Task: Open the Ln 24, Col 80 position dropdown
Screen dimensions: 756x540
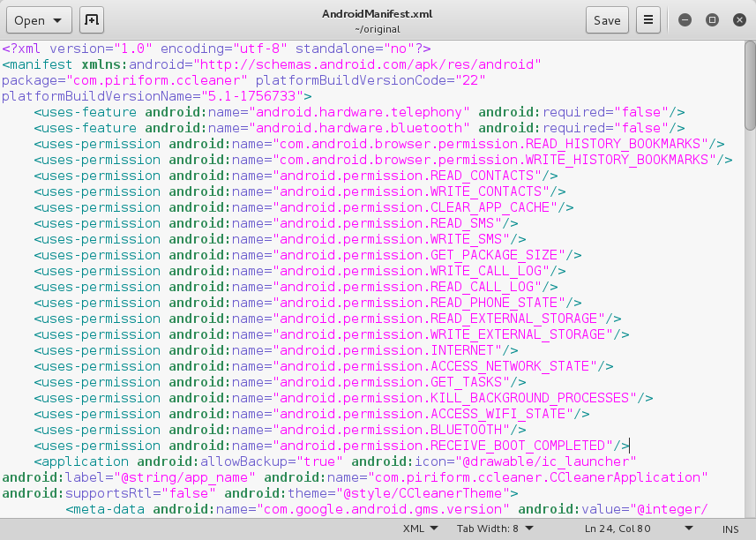Action: tap(639, 529)
